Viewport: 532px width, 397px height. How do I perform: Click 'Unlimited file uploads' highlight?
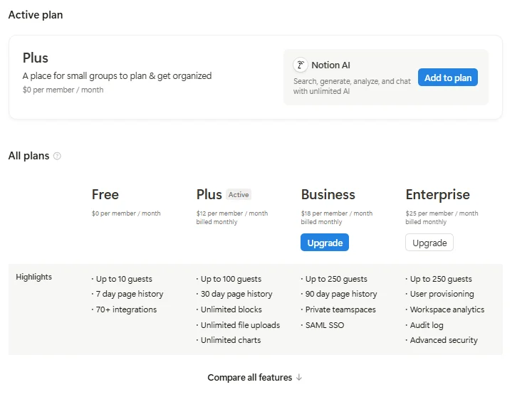coord(240,325)
